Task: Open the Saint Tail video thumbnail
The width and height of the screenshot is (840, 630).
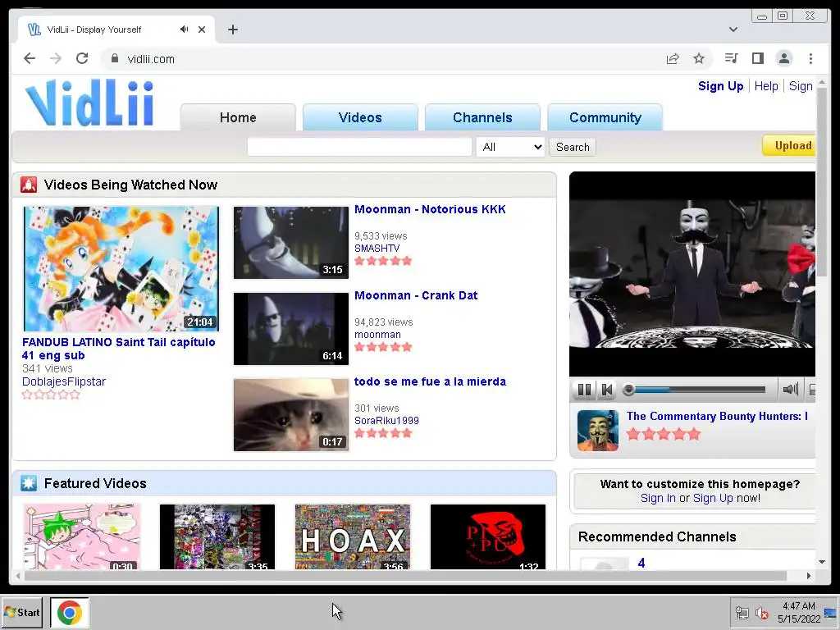Action: [121, 268]
